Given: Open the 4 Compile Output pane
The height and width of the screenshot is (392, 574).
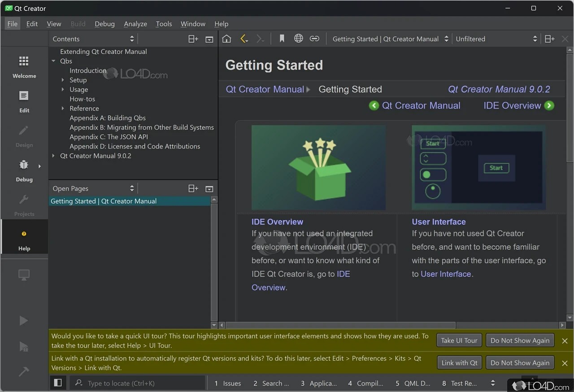Looking at the screenshot, I should coord(365,383).
